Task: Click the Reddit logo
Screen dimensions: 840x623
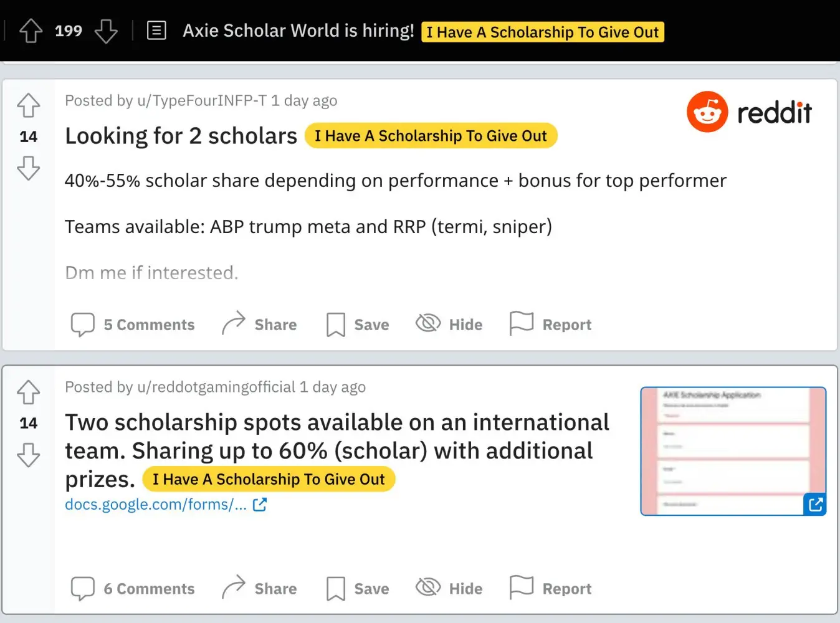Action: [749, 112]
